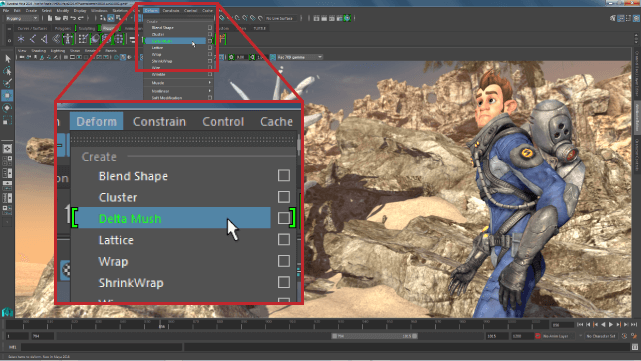Select the Scale tool in toolbox
641x361 pixels.
pyautogui.click(x=7, y=120)
